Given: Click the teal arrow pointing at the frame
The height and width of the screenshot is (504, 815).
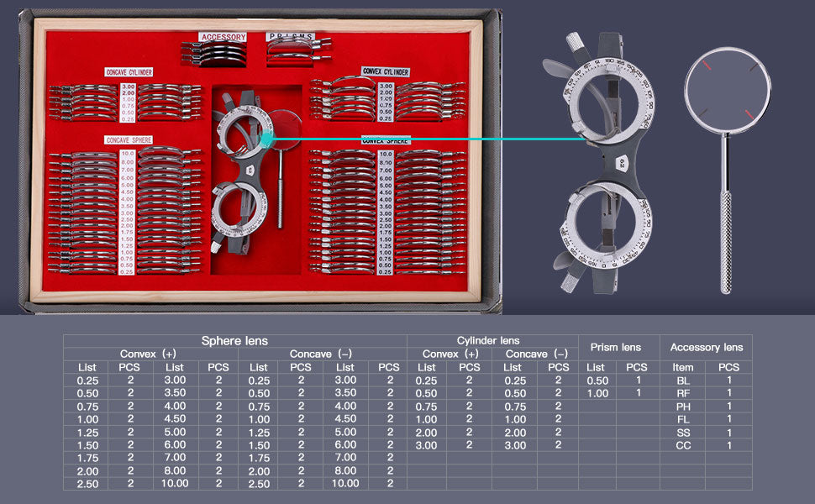Looking at the screenshot, I should pos(420,139).
